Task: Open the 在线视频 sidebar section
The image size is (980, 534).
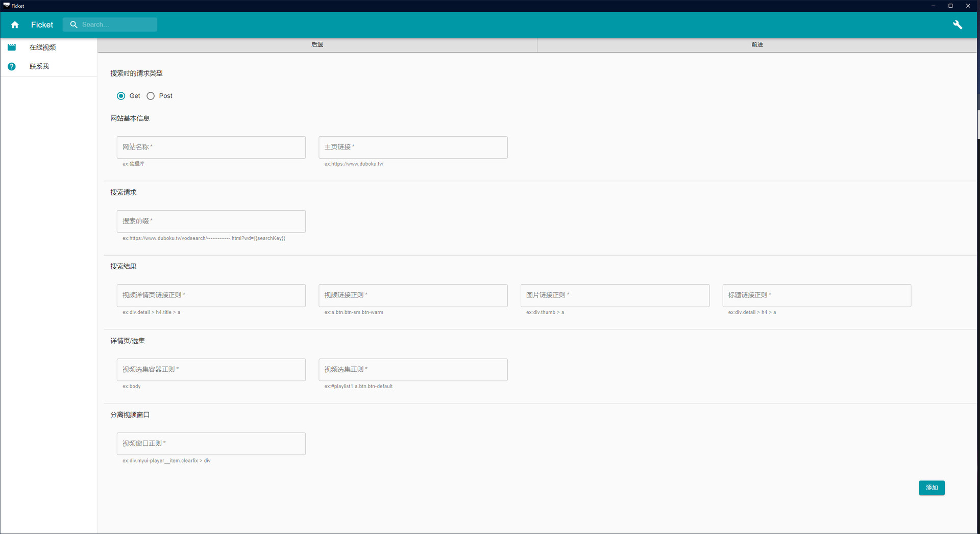Action: click(x=43, y=47)
